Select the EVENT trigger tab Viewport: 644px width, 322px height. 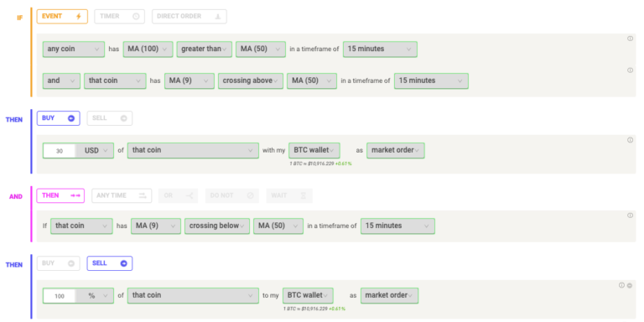pyautogui.click(x=62, y=17)
